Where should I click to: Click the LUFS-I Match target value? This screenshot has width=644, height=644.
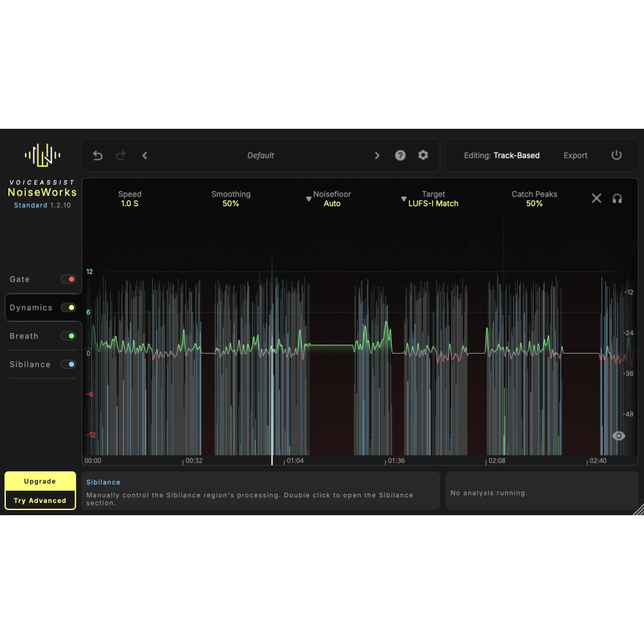click(x=433, y=204)
